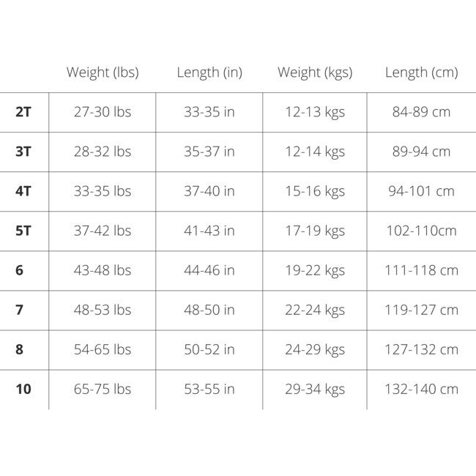Image resolution: width=476 pixels, height=476 pixels.
Task: Select the Length (cm) column header
Action: tap(422, 72)
